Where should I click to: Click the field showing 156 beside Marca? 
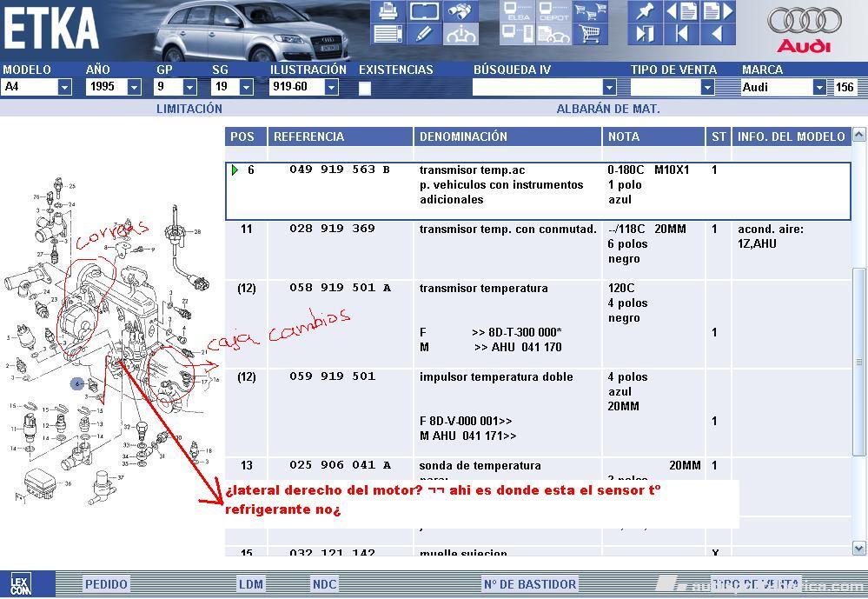click(845, 87)
